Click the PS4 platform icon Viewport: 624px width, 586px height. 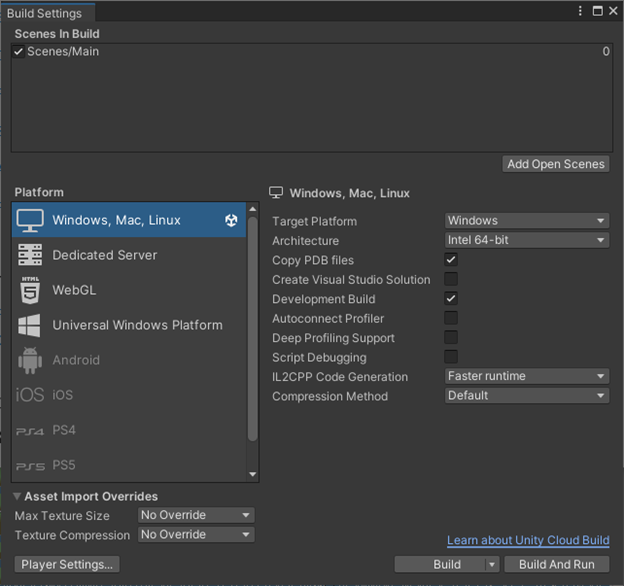coord(30,431)
